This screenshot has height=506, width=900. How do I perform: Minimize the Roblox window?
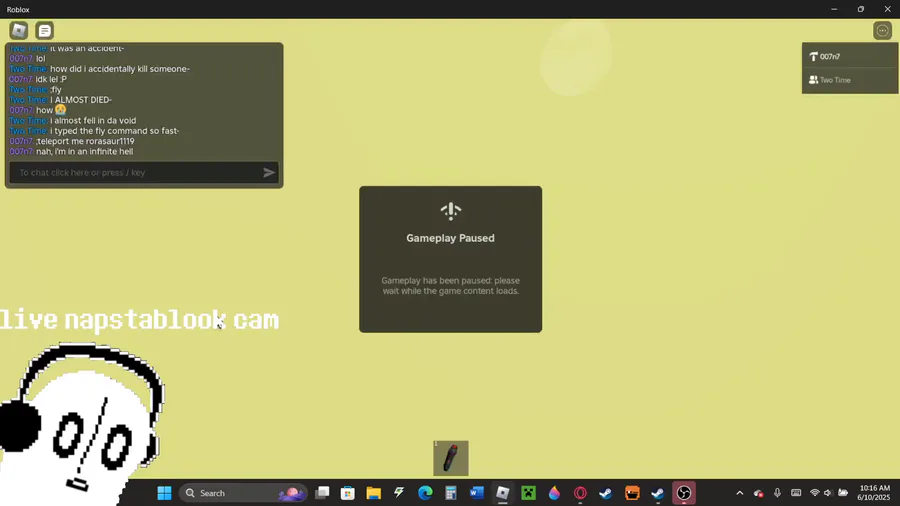click(834, 9)
